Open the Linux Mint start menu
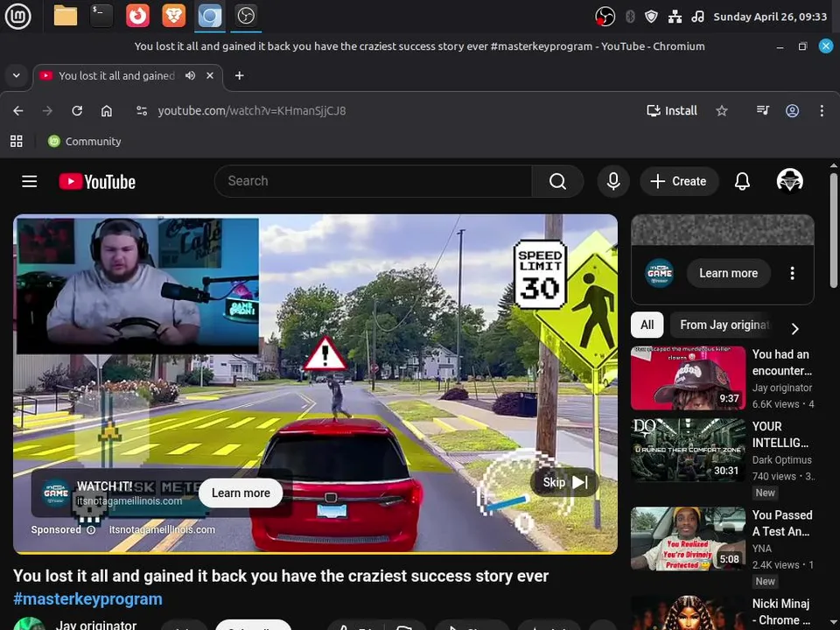Screen dimensions: 840x630 17,16
